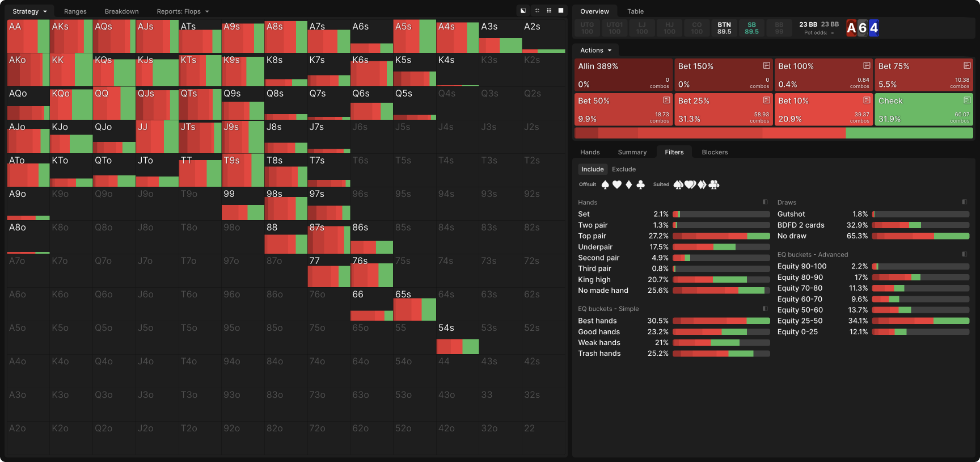The height and width of the screenshot is (462, 980).
Task: Toggle the Hands section panel icon
Action: 765,202
